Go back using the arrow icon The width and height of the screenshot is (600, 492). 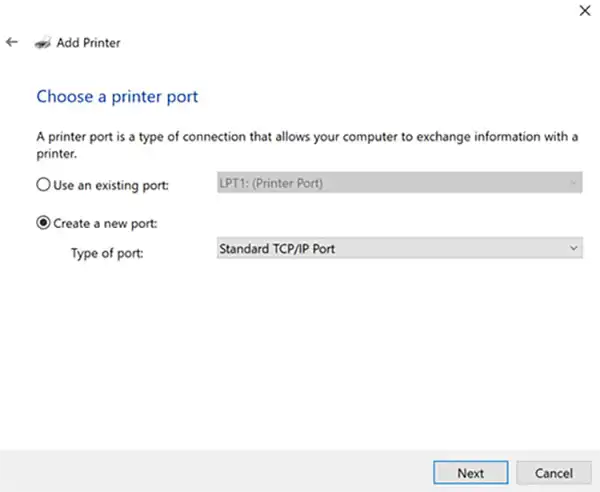click(x=12, y=42)
